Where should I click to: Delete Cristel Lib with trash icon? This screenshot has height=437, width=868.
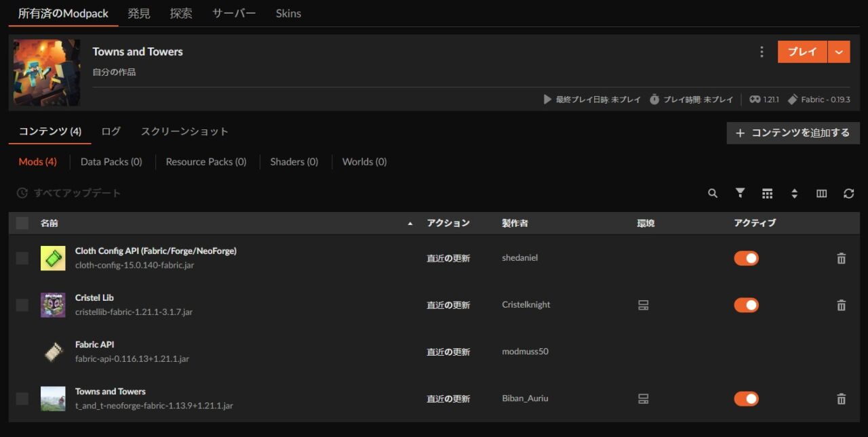point(842,305)
